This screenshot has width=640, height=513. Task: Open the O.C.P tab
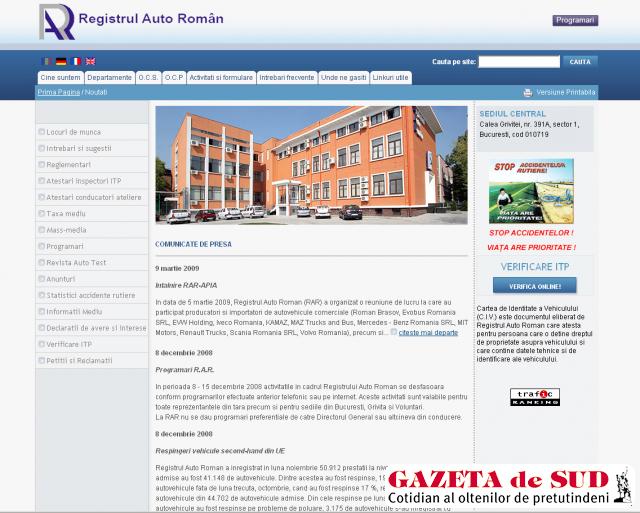click(x=174, y=78)
